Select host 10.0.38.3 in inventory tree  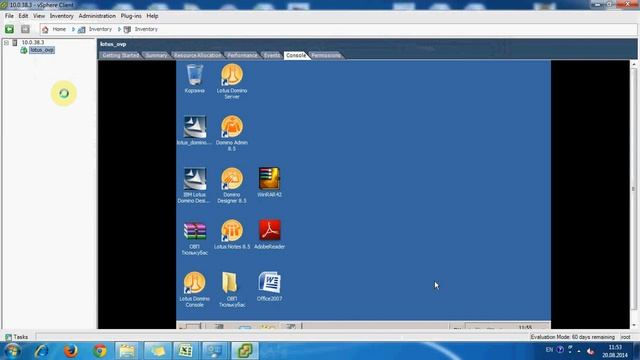[33, 42]
